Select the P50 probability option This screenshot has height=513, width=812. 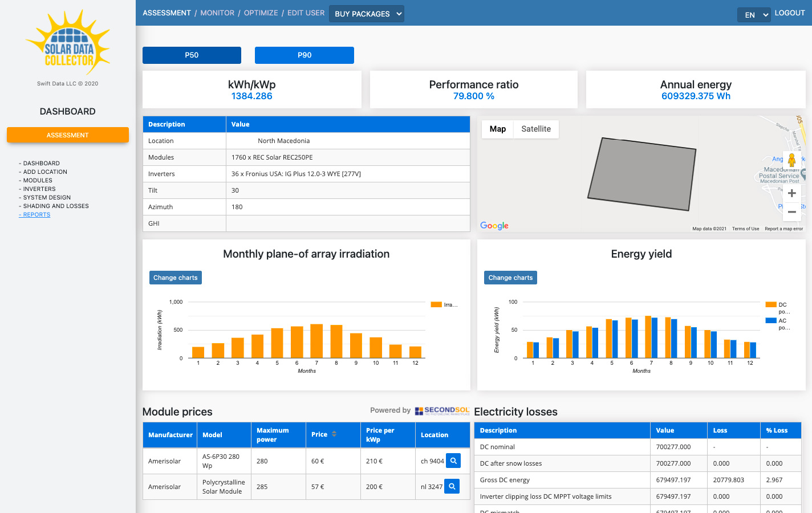coord(192,55)
